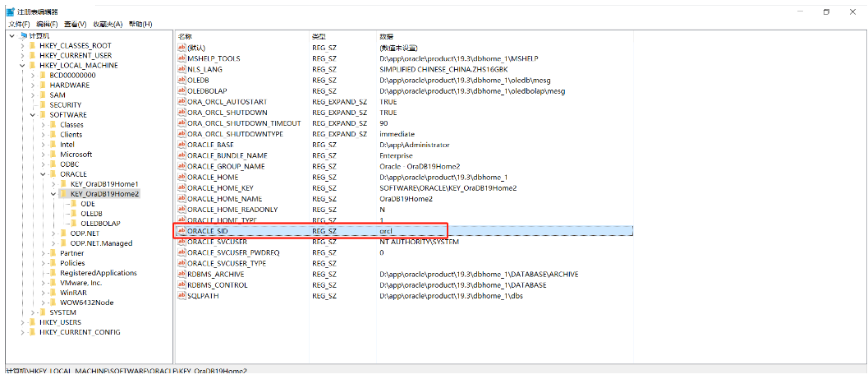Select the ORACLE_BUNDLE_NAME value name

click(x=227, y=155)
